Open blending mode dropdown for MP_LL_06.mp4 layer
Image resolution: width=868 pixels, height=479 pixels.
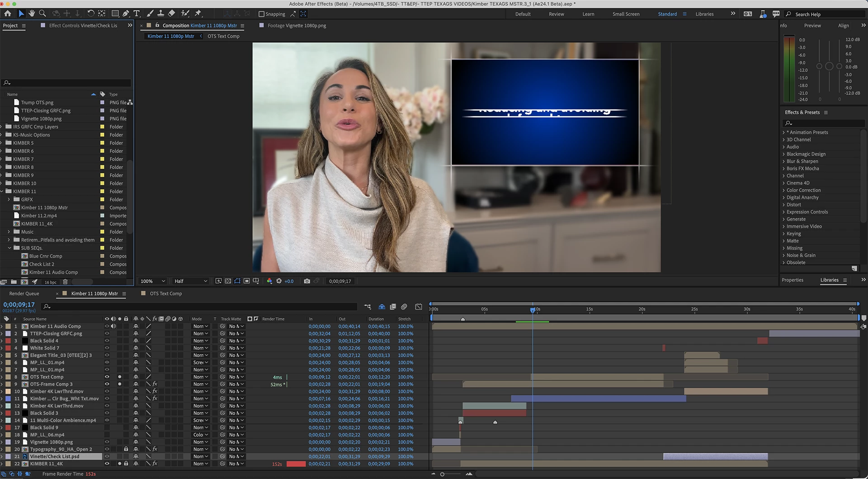tap(201, 435)
